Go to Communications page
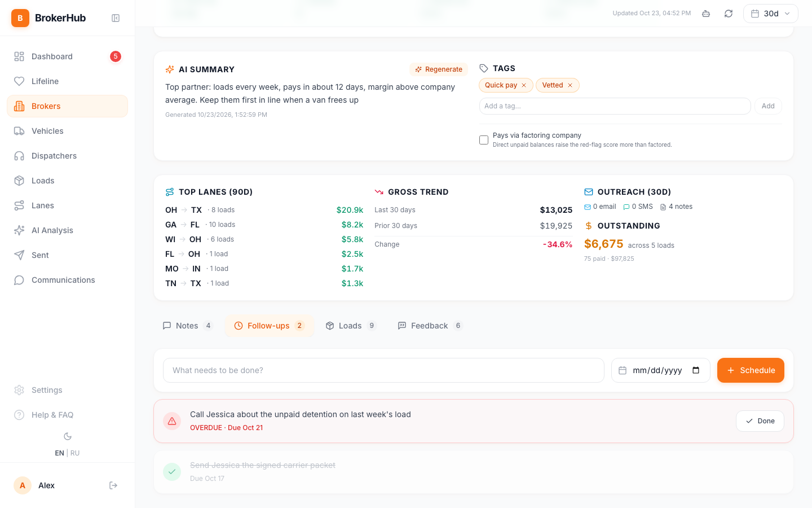Screen dimensions: 812x508 coord(68,280)
